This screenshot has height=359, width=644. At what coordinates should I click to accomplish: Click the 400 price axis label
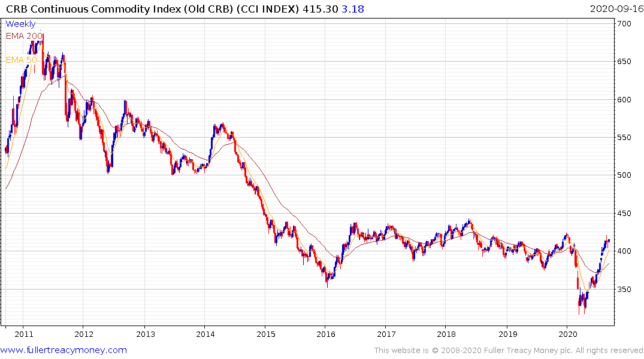pos(624,251)
